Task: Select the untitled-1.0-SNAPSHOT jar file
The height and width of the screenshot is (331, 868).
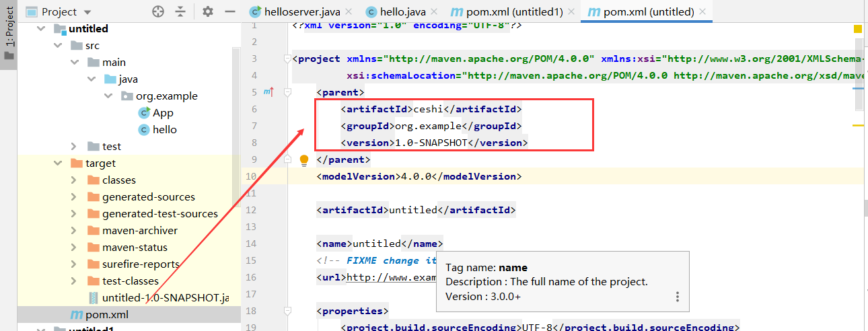Action: pyautogui.click(x=166, y=298)
